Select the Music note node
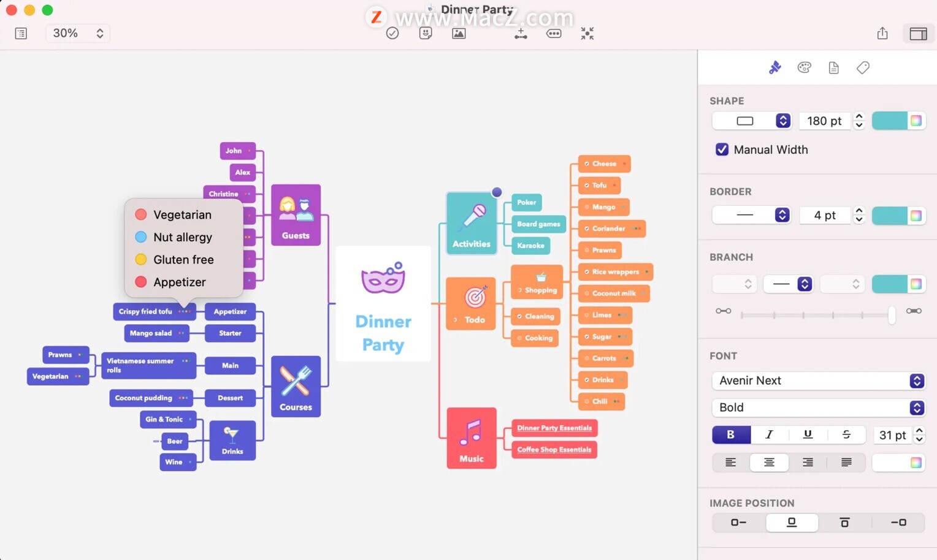The image size is (937, 560). (x=472, y=438)
